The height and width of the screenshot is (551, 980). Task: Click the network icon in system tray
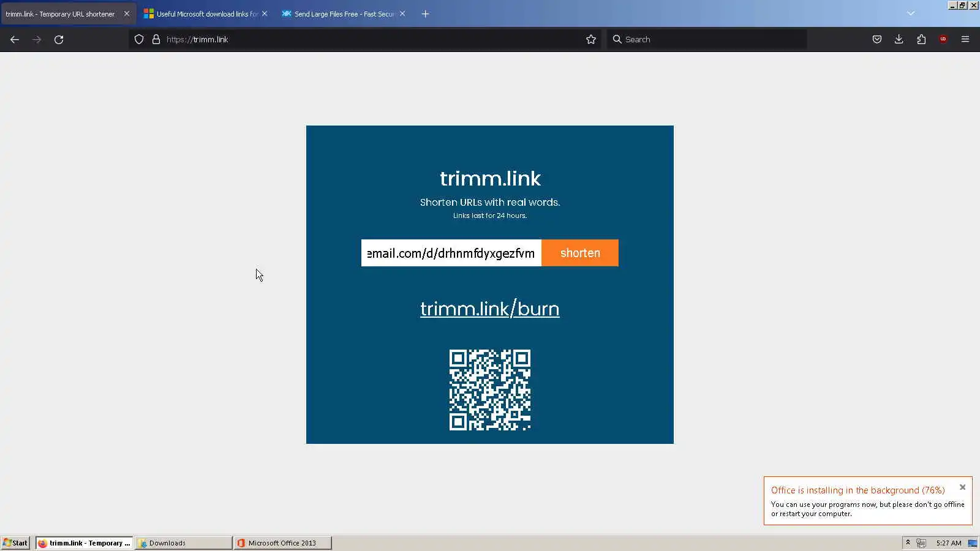pyautogui.click(x=921, y=543)
